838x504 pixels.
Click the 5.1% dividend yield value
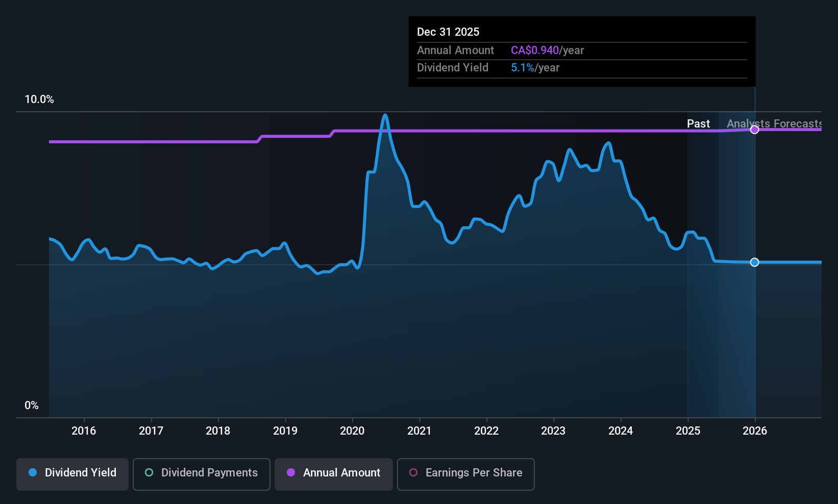point(523,68)
